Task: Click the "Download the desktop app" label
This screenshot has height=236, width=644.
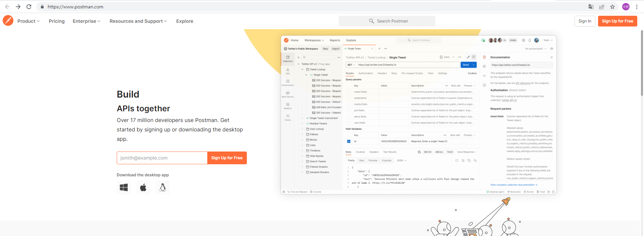Action: click(x=143, y=175)
